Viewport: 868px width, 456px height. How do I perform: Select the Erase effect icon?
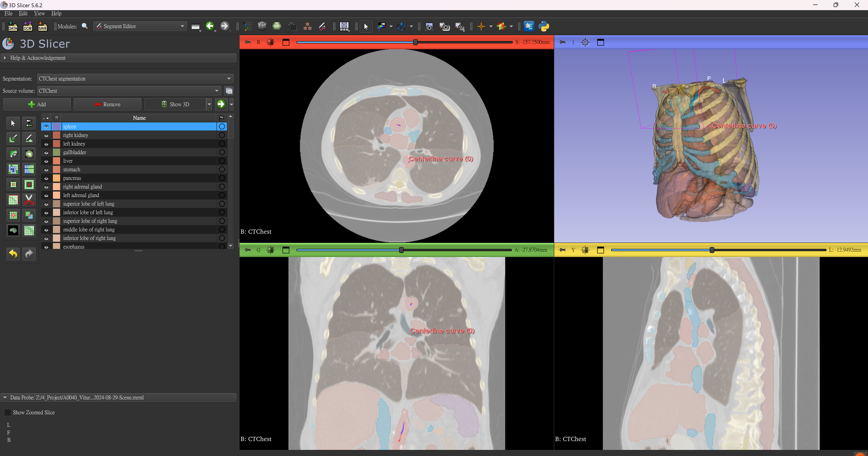point(13,154)
